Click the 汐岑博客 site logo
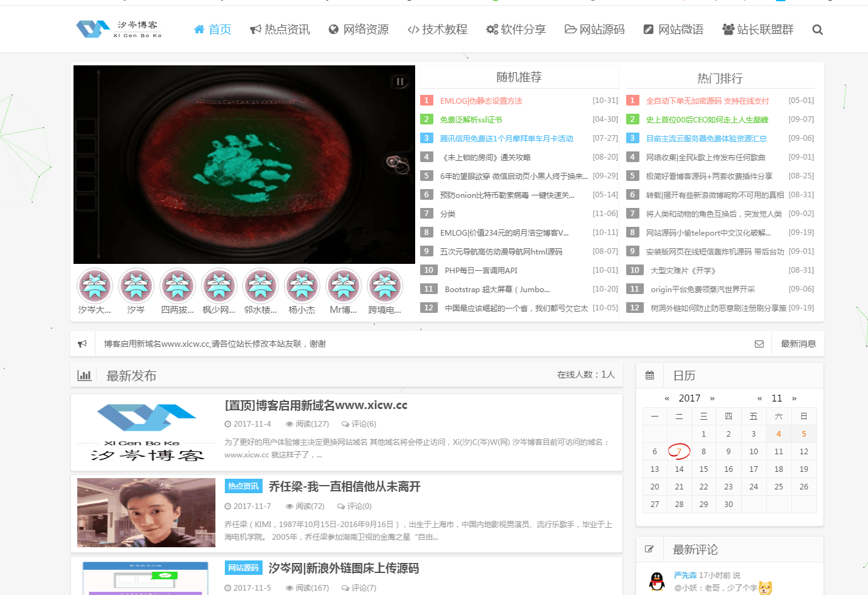Image resolution: width=868 pixels, height=595 pixels. coord(119,29)
